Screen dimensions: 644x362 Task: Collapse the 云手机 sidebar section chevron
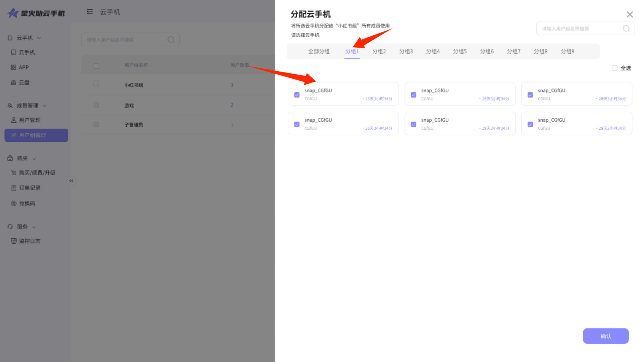pos(39,38)
